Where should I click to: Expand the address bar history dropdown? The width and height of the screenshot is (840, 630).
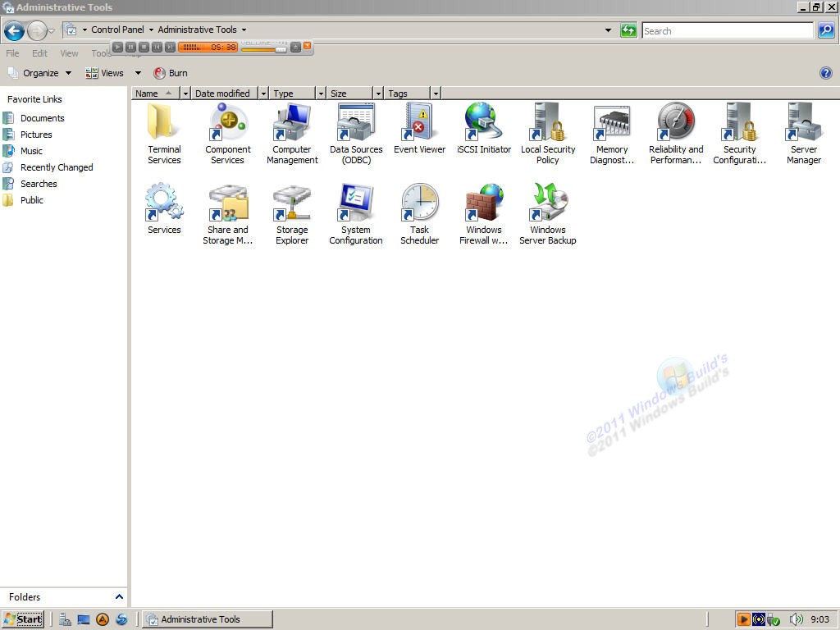click(608, 30)
